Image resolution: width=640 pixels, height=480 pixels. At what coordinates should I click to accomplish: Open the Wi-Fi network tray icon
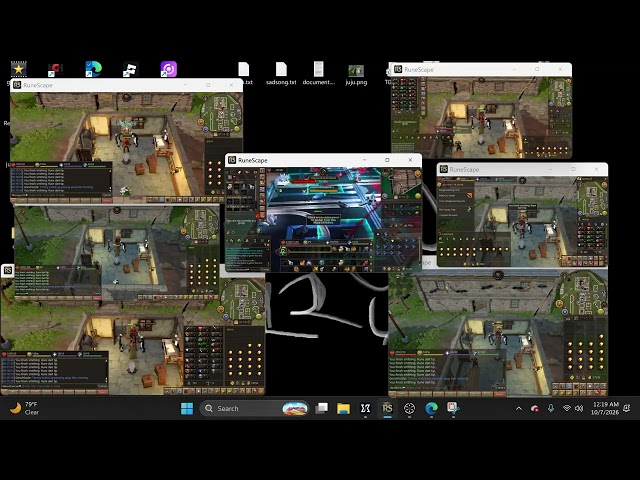click(x=567, y=408)
